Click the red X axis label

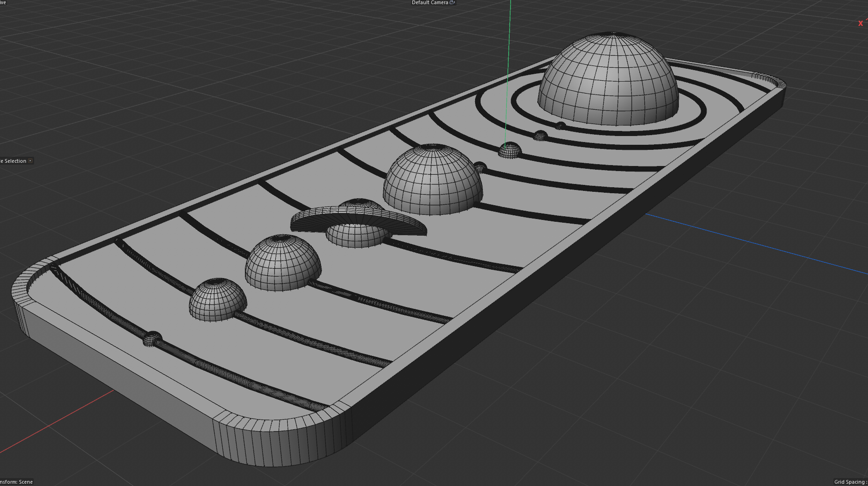pyautogui.click(x=861, y=23)
